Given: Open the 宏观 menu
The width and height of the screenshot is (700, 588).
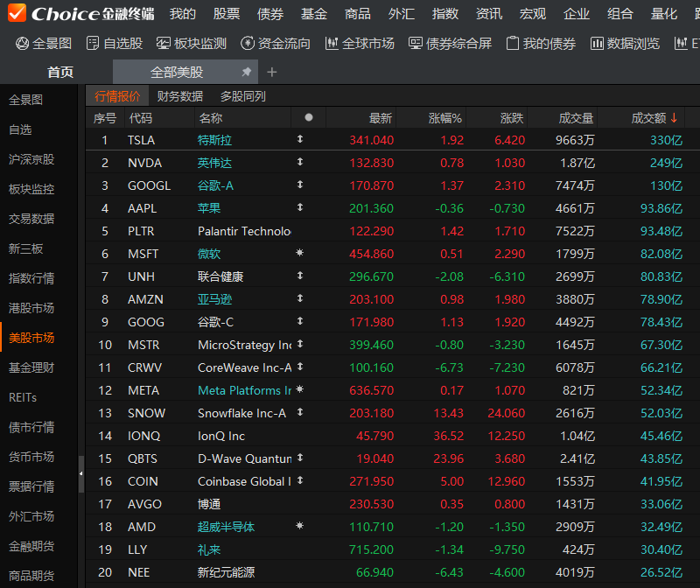Looking at the screenshot, I should tap(533, 14).
